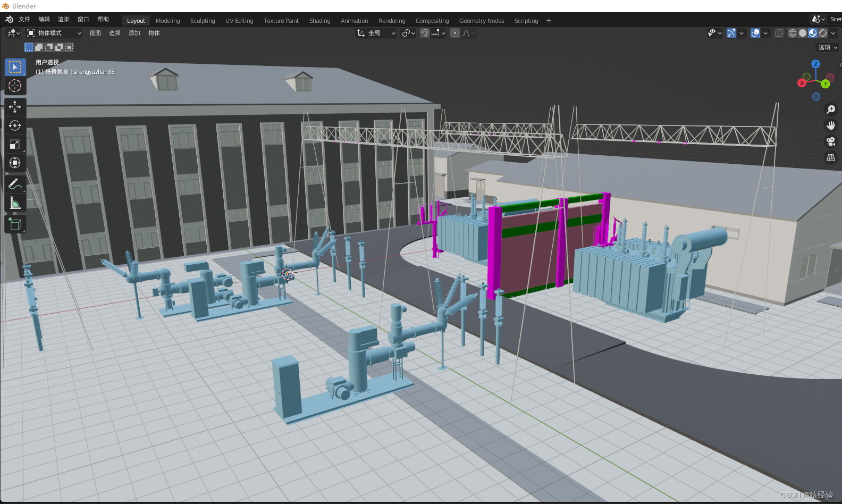This screenshot has width=842, height=504.
Task: Set selection mode to subtract
Action: 49,47
